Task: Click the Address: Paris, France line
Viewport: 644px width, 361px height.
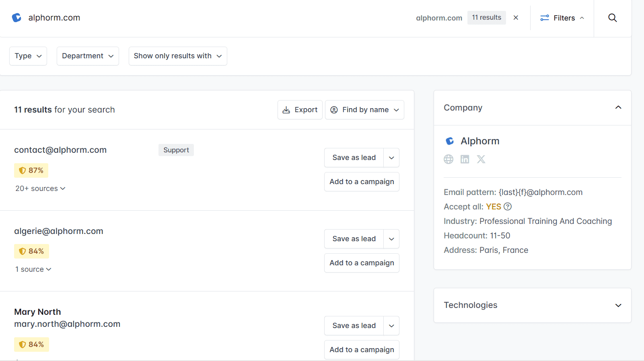Action: click(486, 250)
